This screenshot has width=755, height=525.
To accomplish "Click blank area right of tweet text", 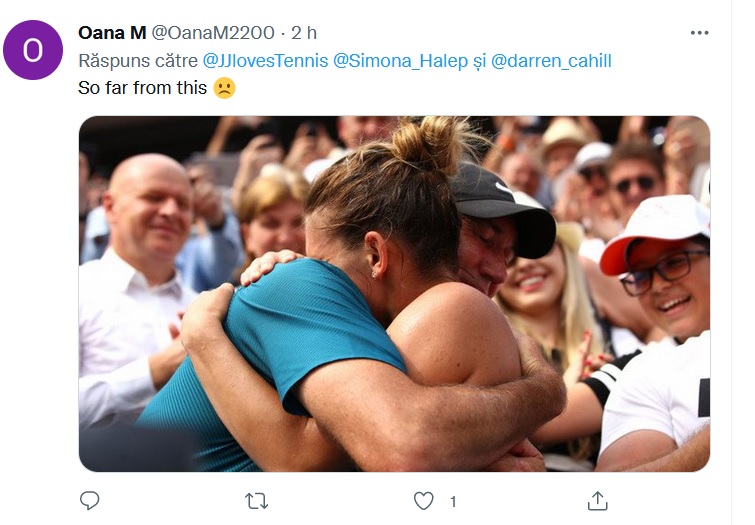I will pos(472,88).
